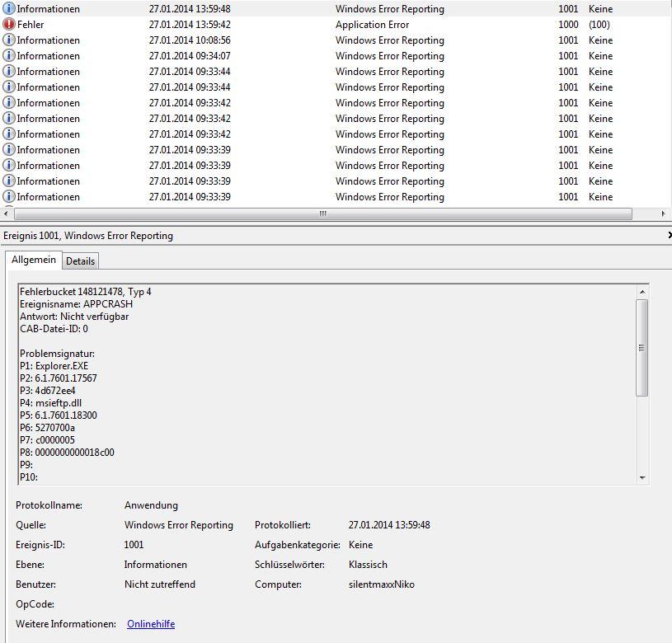Image resolution: width=672 pixels, height=643 pixels.
Task: Click the CAB-Datei-ID: 0 line
Action: pos(54,329)
